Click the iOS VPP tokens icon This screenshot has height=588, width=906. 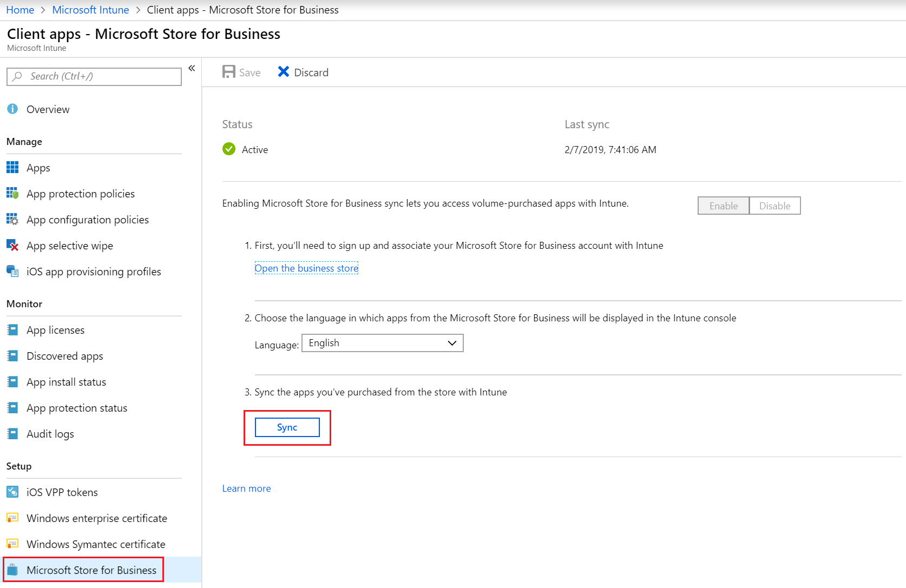pos(12,492)
